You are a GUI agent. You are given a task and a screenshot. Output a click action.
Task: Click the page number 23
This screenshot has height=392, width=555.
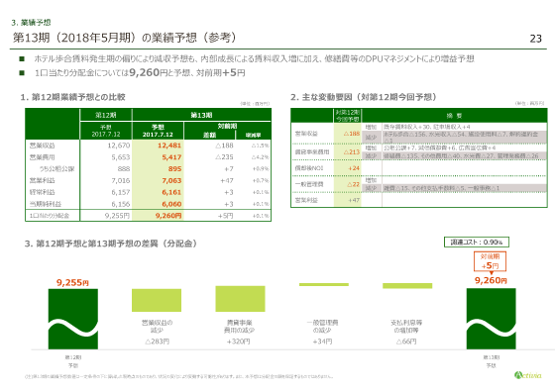(x=535, y=39)
